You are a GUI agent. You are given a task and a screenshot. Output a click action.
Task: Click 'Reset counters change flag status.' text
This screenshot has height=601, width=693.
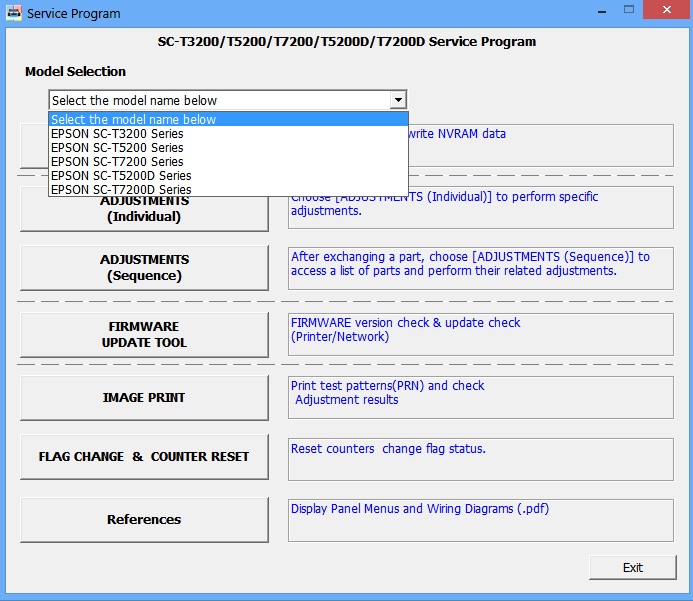[x=388, y=449]
